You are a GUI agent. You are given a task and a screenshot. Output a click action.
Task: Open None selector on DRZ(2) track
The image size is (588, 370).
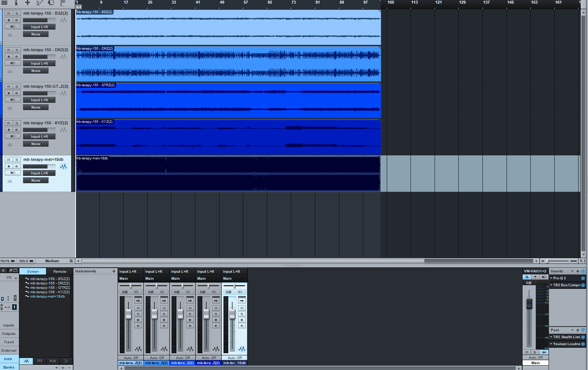[36, 71]
